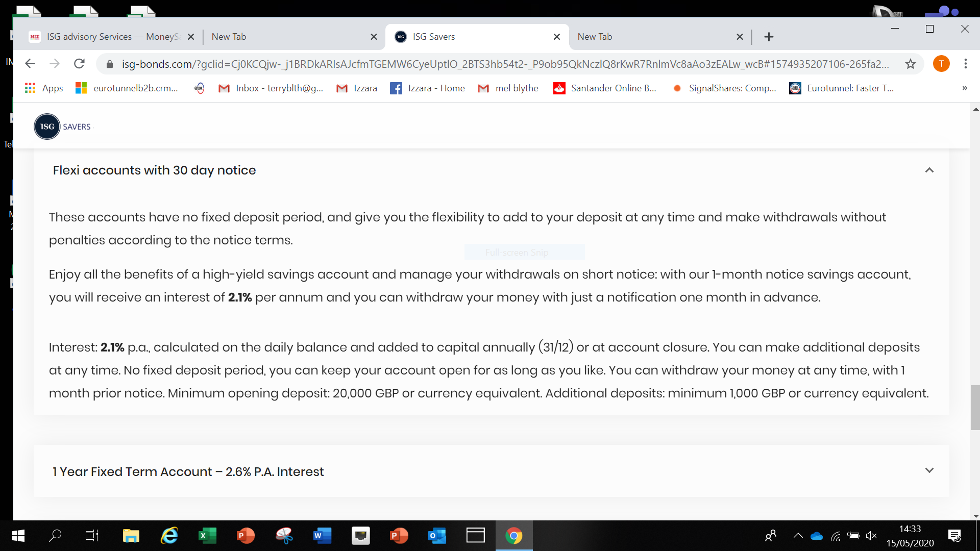980x551 pixels.
Task: Open Chrome profile avatar T
Action: pos(941,64)
